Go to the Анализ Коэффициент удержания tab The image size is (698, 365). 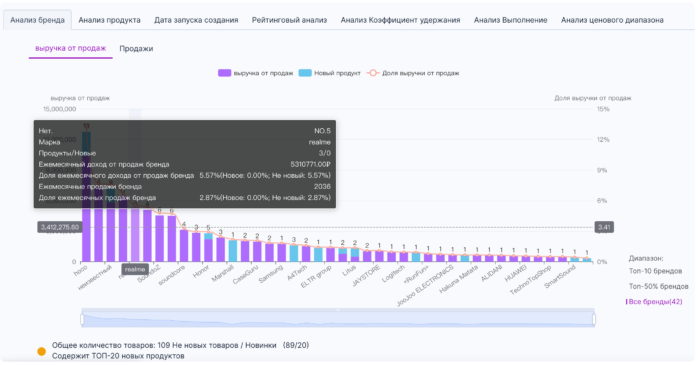pyautogui.click(x=400, y=20)
